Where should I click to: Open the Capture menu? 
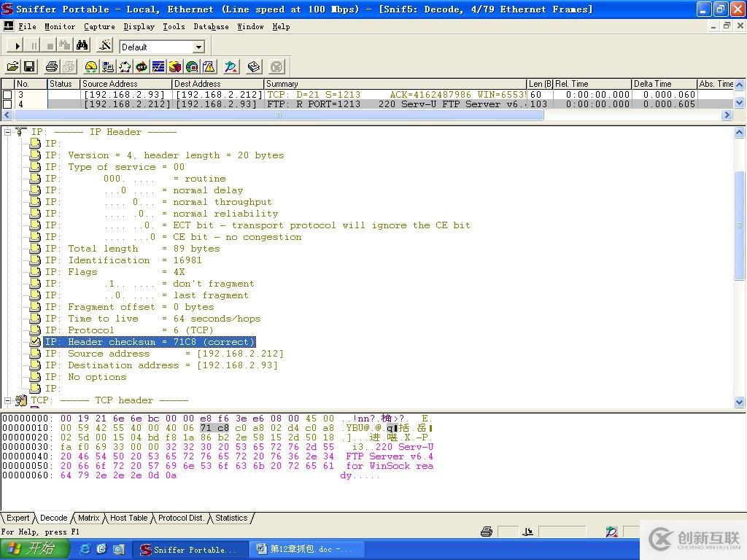pyautogui.click(x=99, y=26)
